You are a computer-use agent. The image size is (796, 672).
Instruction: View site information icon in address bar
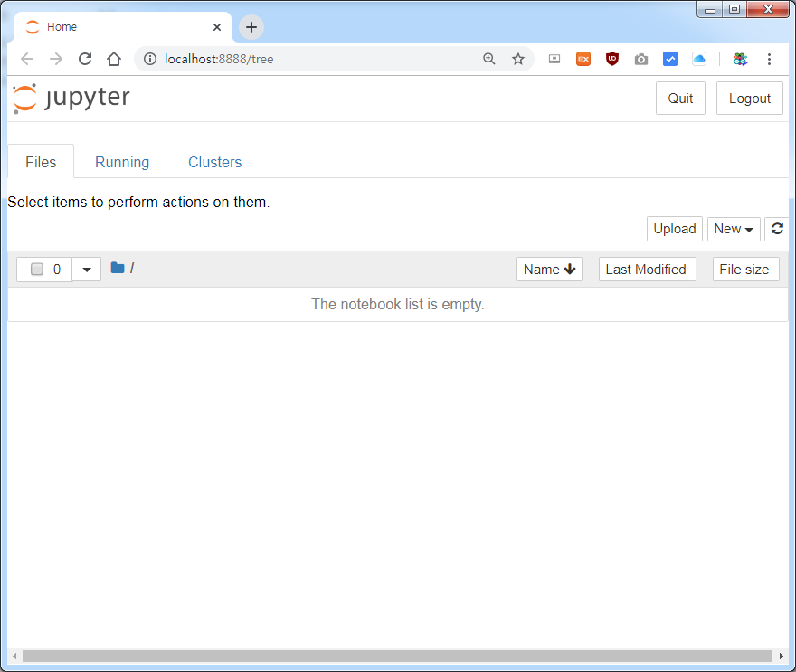150,59
